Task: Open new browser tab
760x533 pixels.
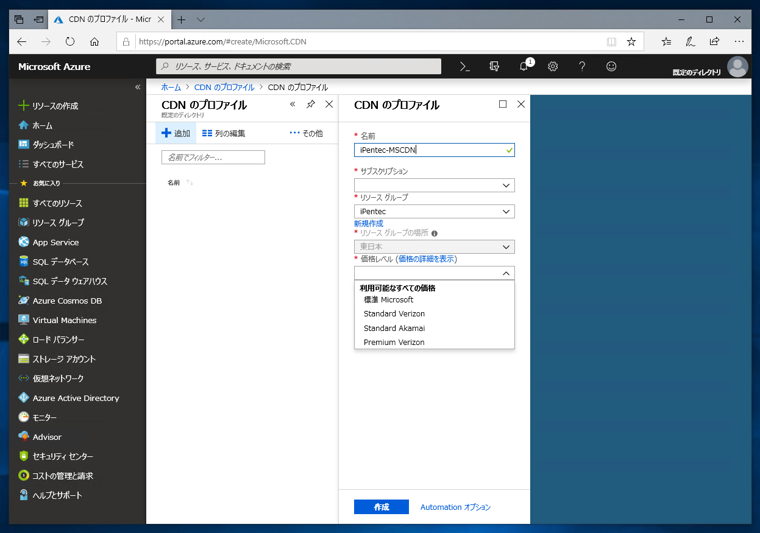Action: (181, 19)
